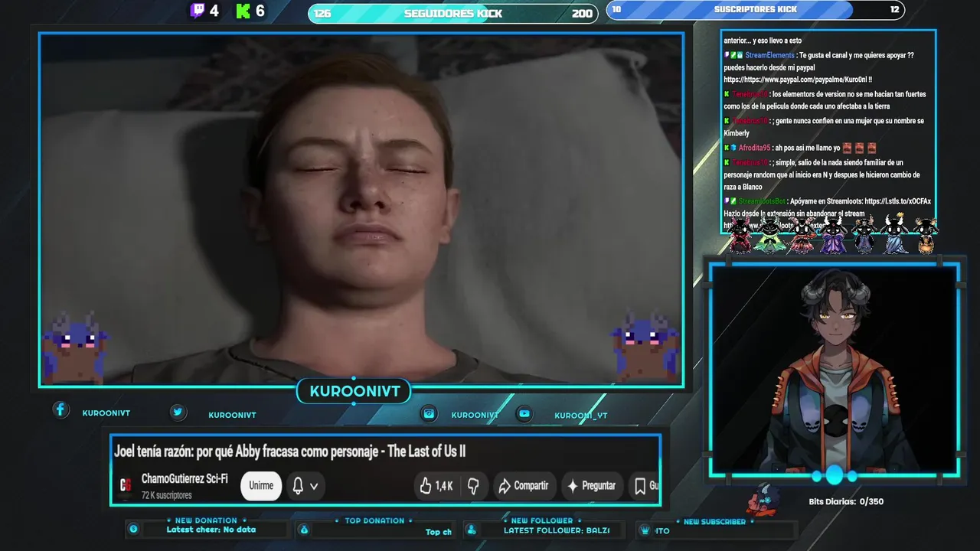Viewport: 980px width, 551px height.
Task: Click the Suscriptores Kick progress bar
Action: pos(756,10)
